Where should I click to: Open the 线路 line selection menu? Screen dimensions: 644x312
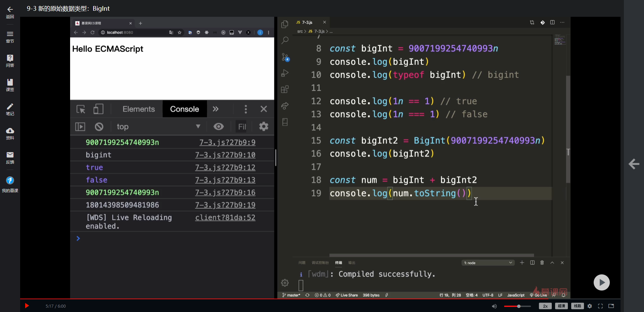pos(577,306)
